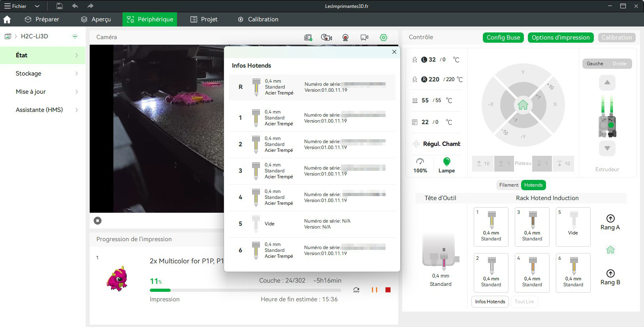Click the pink dragon model thumbnail
Viewport: 644px width, 327px height.
(x=118, y=278)
